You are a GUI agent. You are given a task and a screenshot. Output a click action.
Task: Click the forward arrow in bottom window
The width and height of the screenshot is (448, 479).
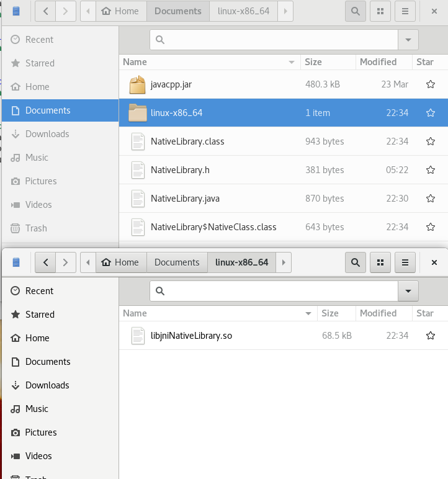point(65,262)
